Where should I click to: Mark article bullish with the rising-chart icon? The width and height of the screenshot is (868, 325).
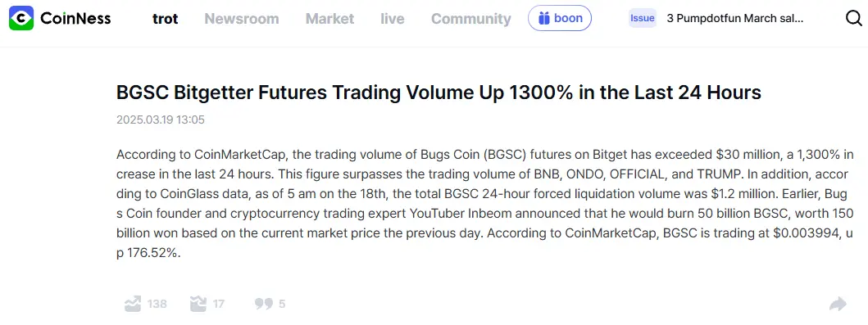pos(133,304)
